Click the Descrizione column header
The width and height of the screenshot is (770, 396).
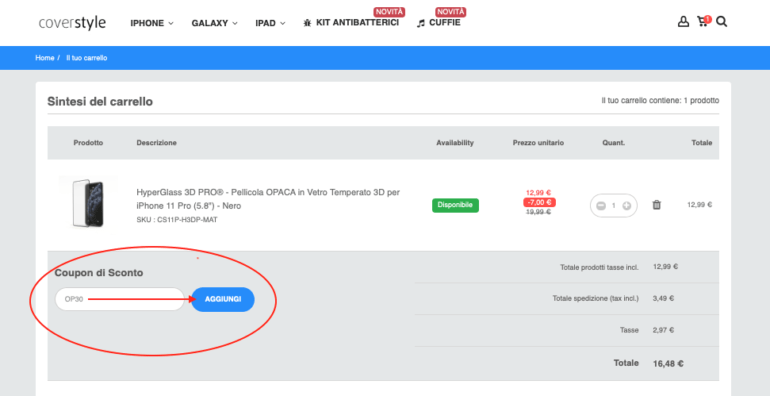[157, 143]
